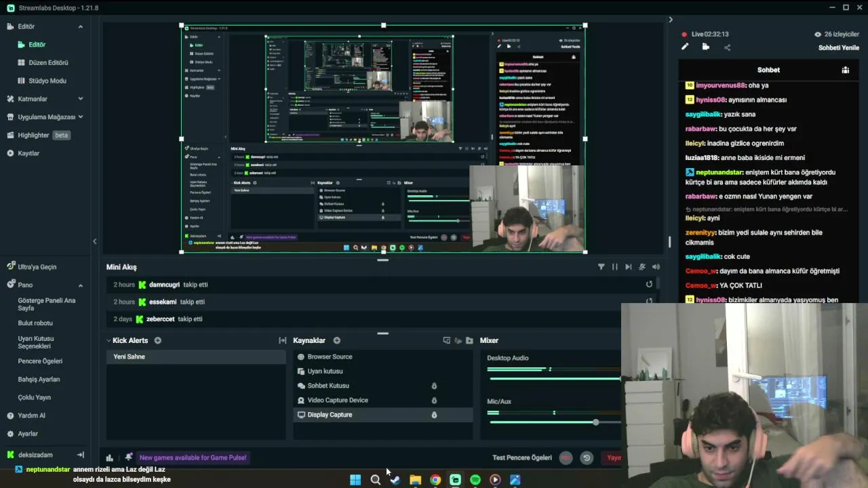Screen dimensions: 868x488
Task: Toggle the replay buffer button
Action: [587, 457]
